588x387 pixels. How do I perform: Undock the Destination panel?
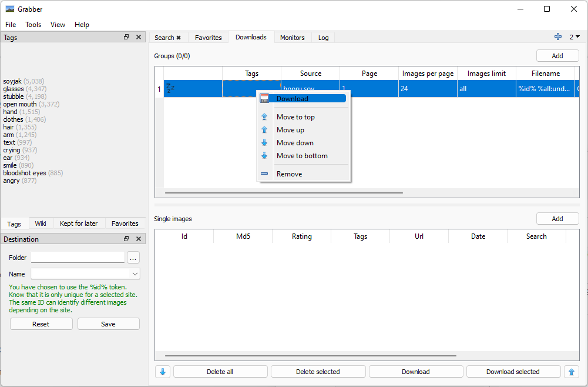[126, 239]
